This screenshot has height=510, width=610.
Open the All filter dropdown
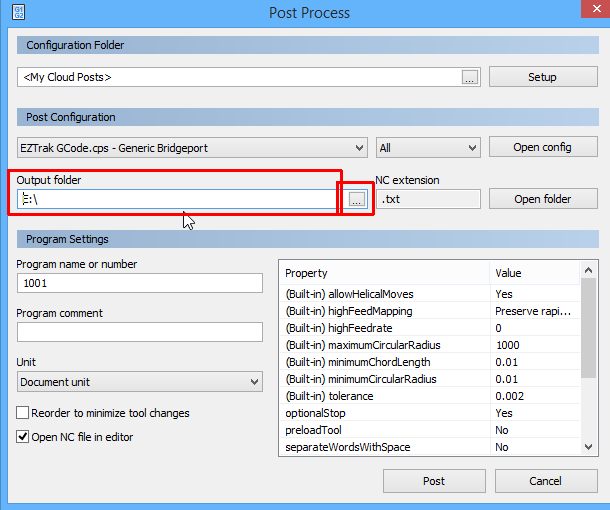coord(428,148)
